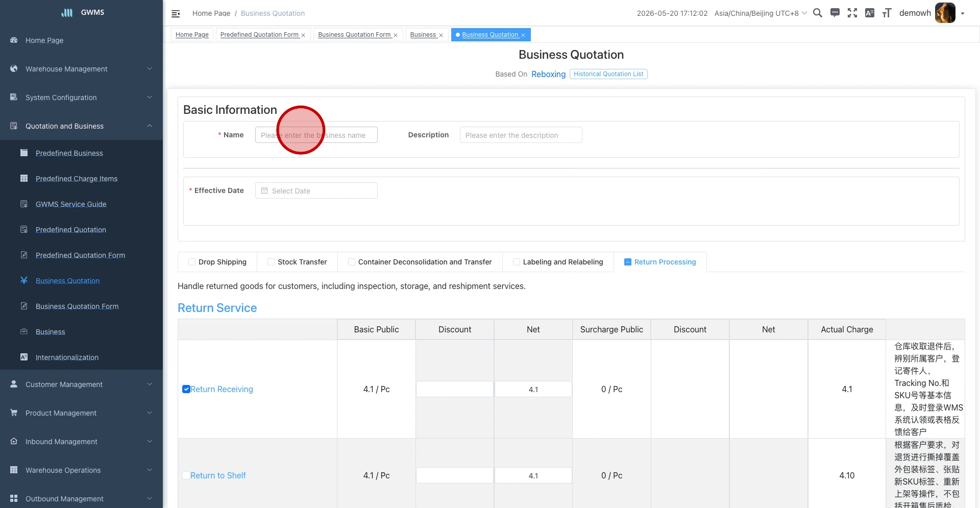The width and height of the screenshot is (980, 508).
Task: Click the GWMS Service Guide icon
Action: click(24, 204)
